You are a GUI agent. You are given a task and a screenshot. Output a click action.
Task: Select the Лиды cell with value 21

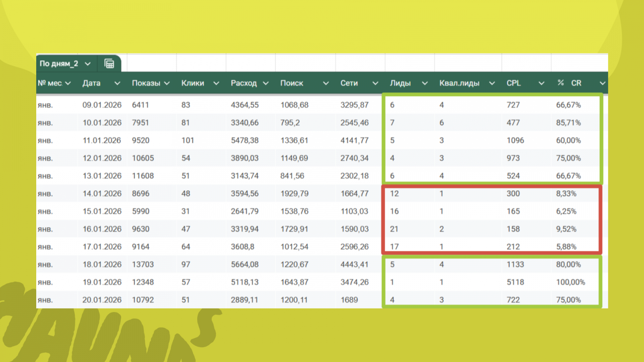pyautogui.click(x=394, y=229)
